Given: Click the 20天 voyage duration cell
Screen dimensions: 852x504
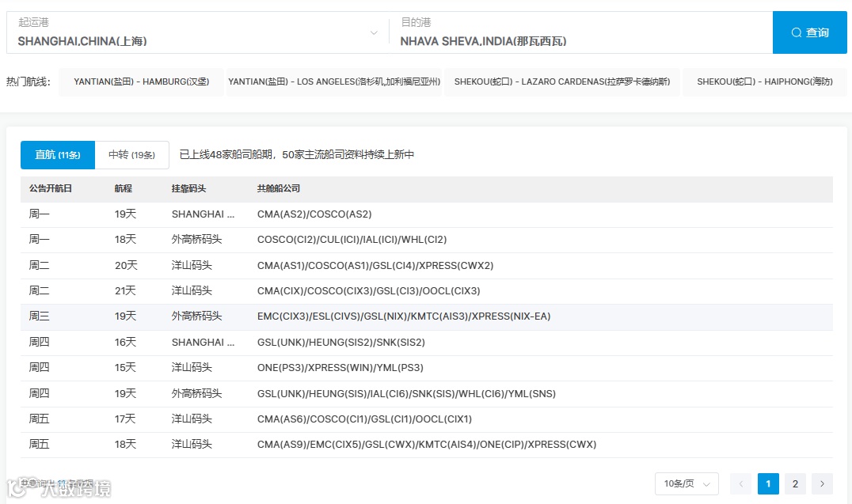Looking at the screenshot, I should [x=126, y=266].
